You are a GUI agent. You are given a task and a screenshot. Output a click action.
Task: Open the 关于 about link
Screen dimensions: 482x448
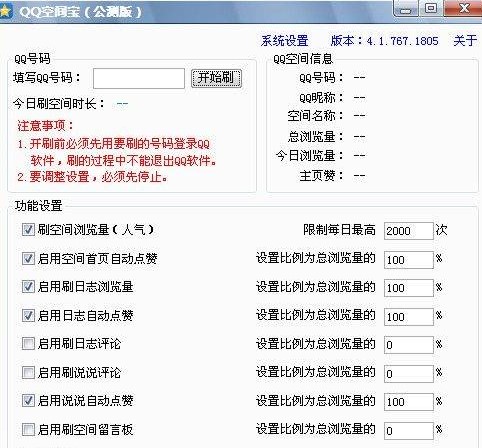click(465, 41)
